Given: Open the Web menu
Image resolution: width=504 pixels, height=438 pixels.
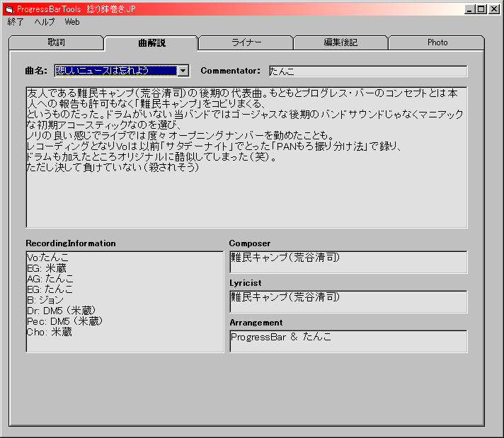Looking at the screenshot, I should click(72, 22).
